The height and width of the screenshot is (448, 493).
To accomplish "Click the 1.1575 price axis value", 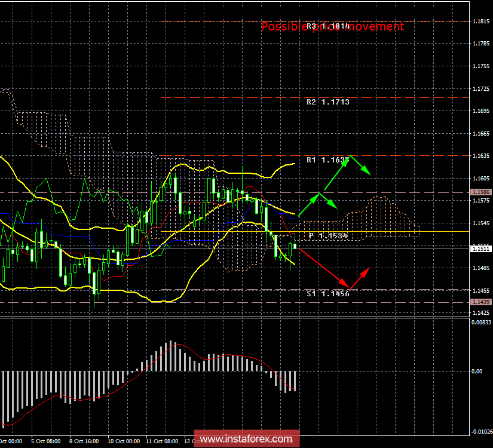I will [481, 200].
